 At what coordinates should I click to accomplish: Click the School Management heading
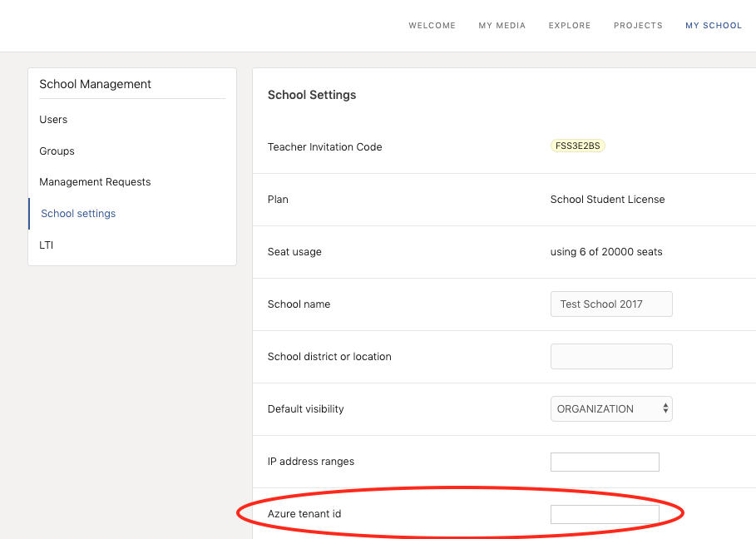[x=95, y=84]
